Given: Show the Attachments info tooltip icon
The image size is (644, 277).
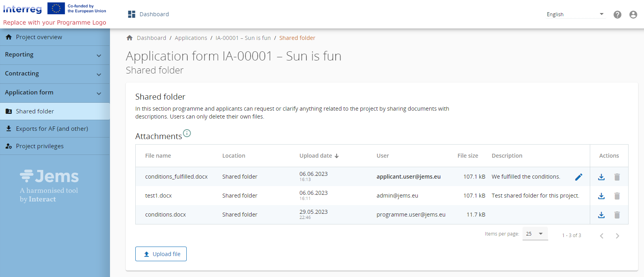Looking at the screenshot, I should coord(187,134).
